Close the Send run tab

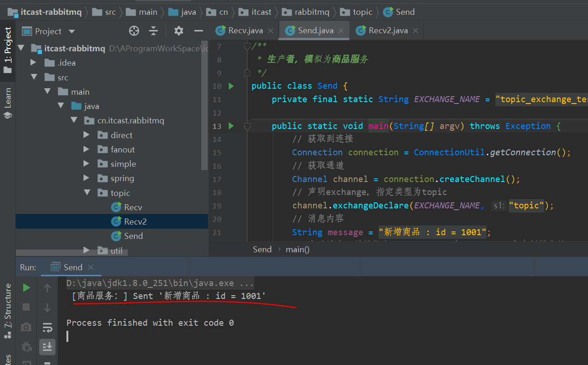click(x=90, y=267)
